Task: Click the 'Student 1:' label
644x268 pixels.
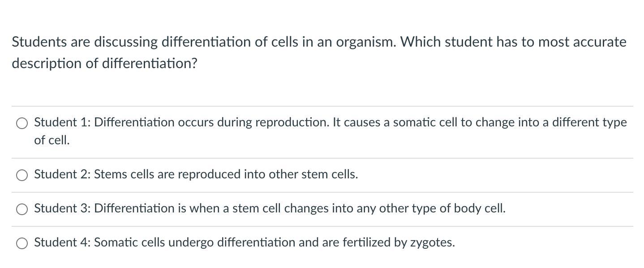Action: coord(62,122)
